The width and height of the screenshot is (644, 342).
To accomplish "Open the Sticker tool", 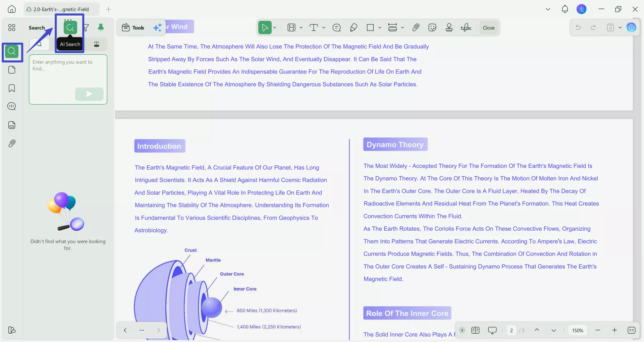I will (x=432, y=27).
